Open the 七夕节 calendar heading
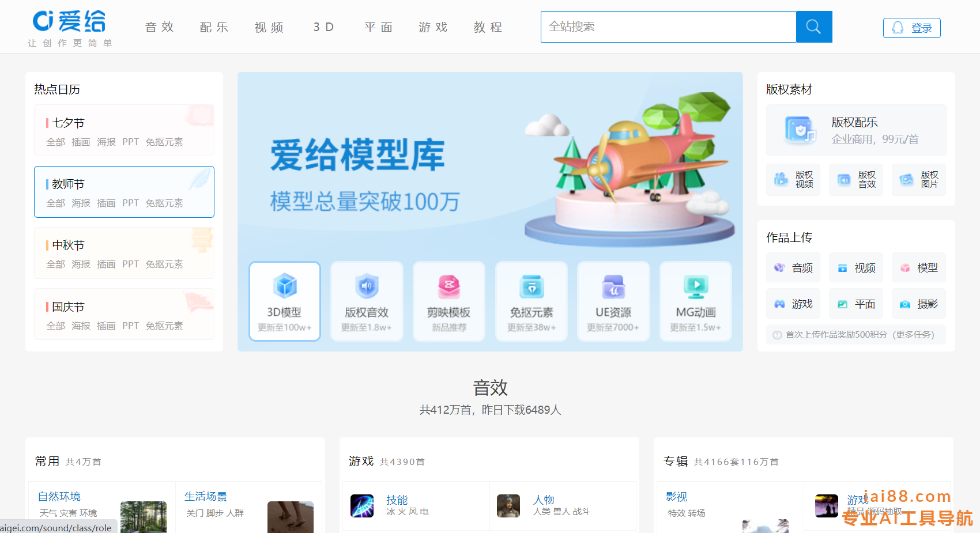This screenshot has height=533, width=980. pyautogui.click(x=68, y=123)
